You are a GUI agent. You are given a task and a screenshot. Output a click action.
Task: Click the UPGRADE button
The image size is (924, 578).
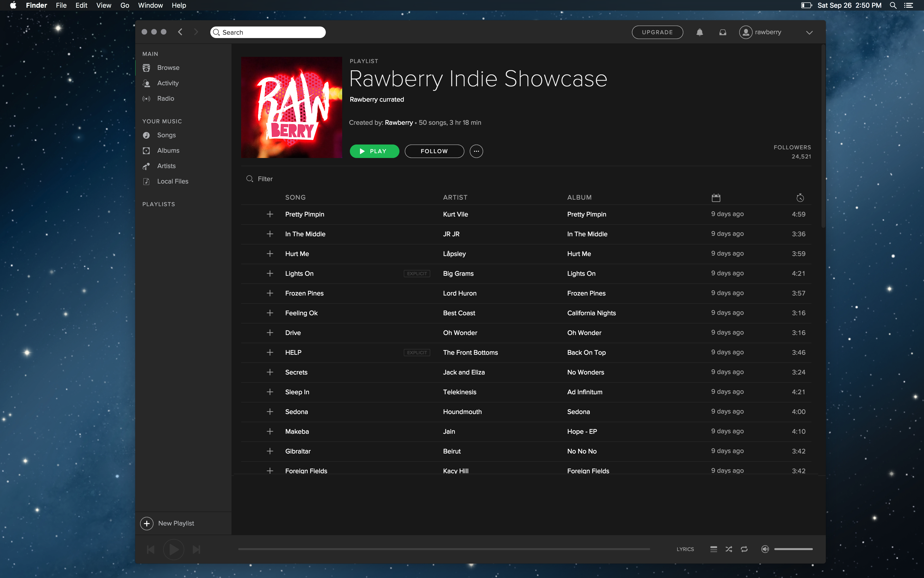click(x=657, y=32)
